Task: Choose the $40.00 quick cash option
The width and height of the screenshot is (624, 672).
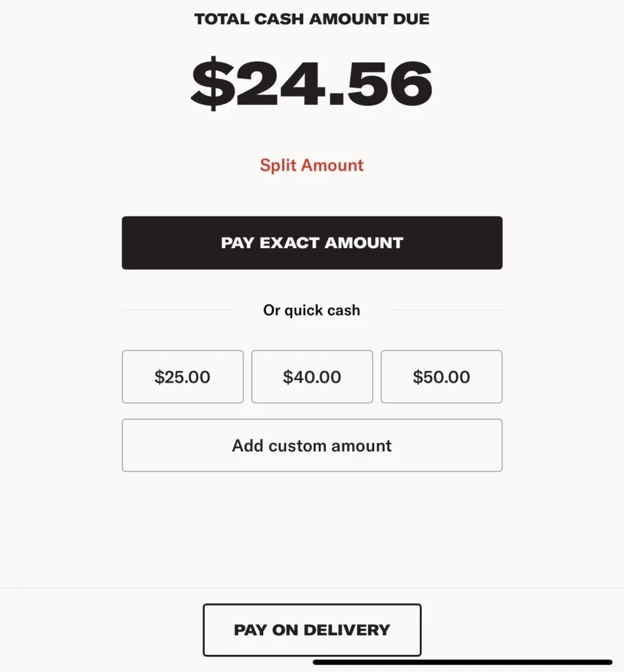Action: point(312,377)
